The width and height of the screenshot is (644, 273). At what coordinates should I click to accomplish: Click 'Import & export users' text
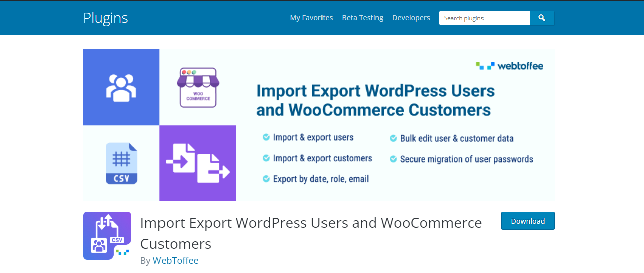(x=313, y=137)
